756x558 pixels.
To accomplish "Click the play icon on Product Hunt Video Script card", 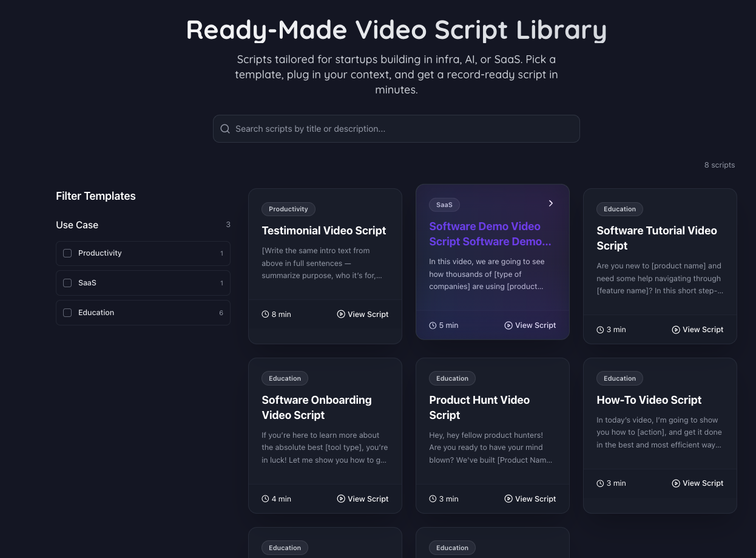I will coord(508,498).
